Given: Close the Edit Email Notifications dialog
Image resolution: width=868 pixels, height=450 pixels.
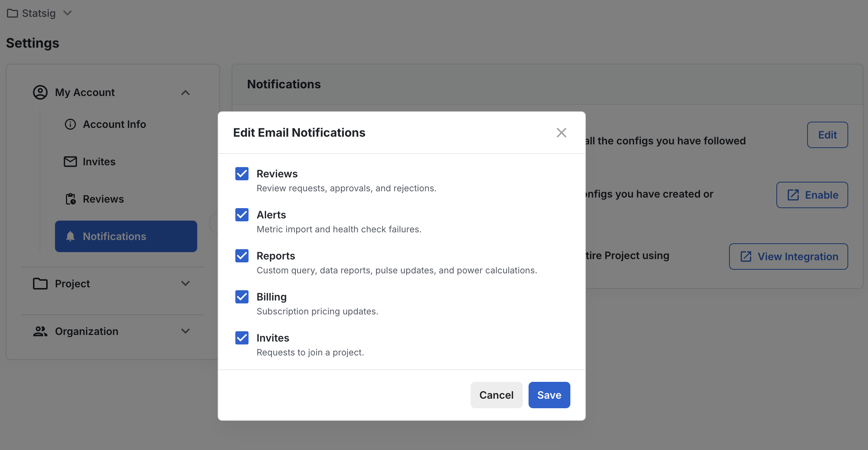Looking at the screenshot, I should pos(562,133).
